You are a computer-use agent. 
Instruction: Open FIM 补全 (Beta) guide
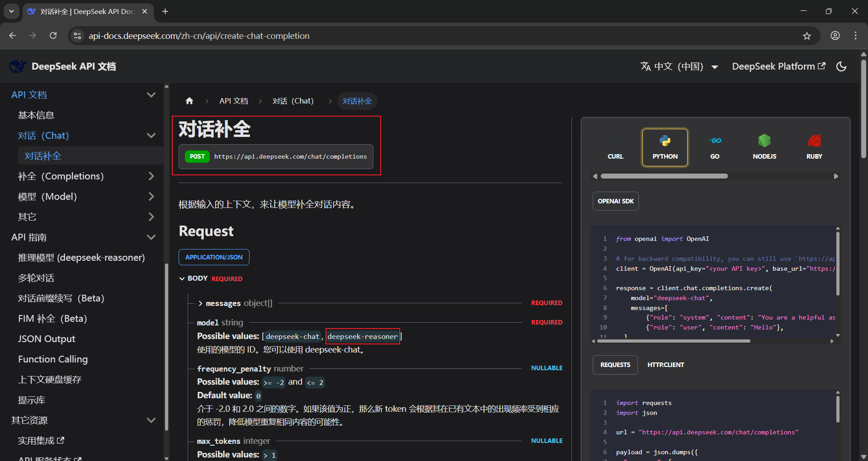coord(52,319)
